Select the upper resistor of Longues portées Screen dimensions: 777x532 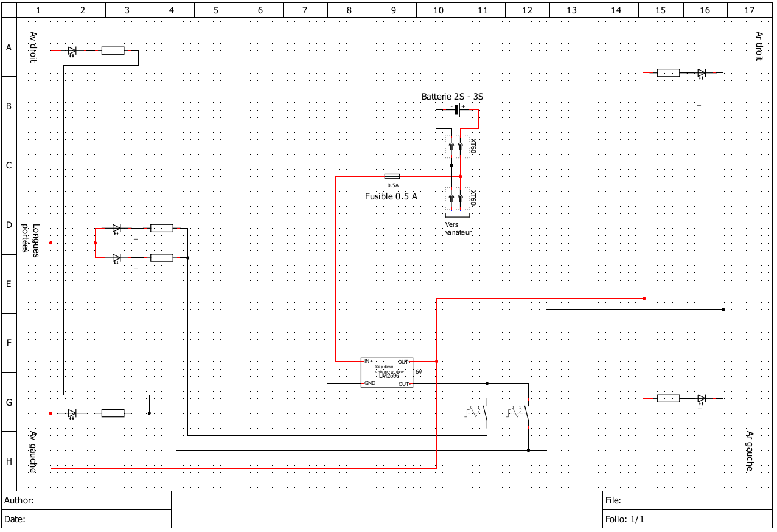162,229
